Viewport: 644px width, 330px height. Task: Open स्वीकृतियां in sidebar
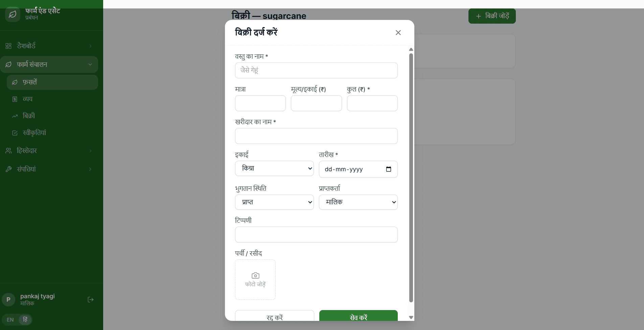(52, 133)
